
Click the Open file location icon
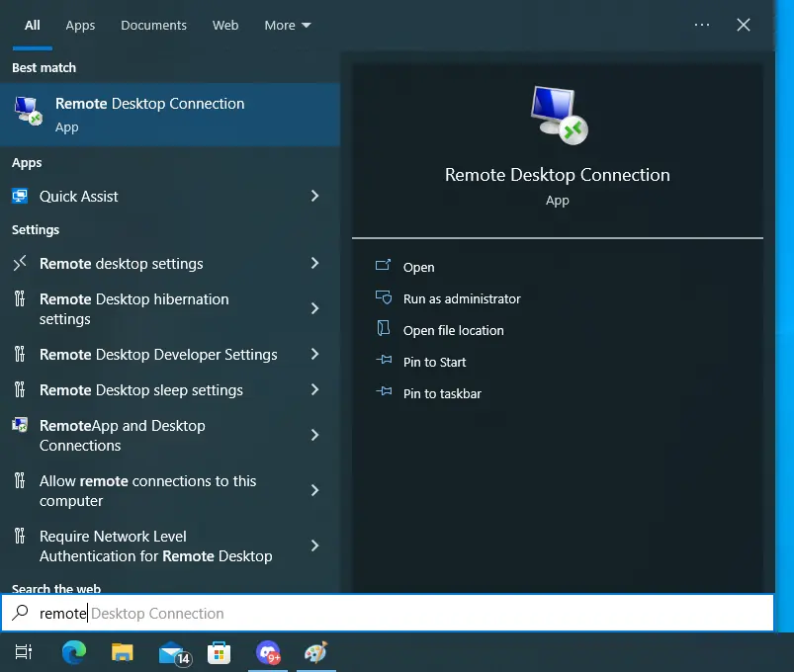coord(384,328)
